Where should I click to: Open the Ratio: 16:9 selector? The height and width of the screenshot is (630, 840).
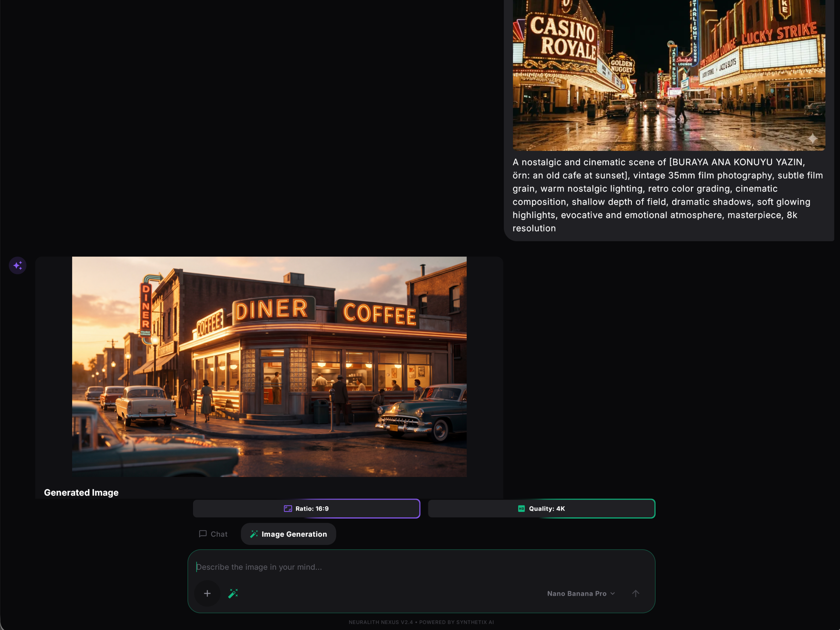[x=307, y=509]
